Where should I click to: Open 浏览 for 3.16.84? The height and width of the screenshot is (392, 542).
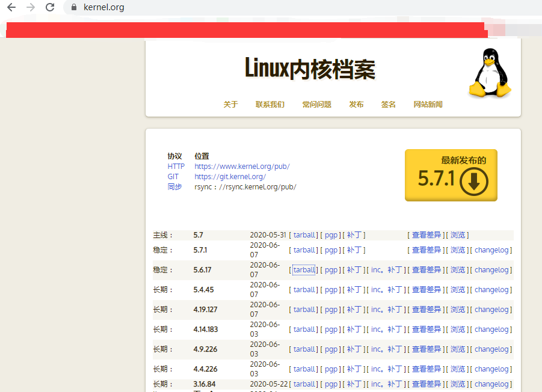[458, 384]
